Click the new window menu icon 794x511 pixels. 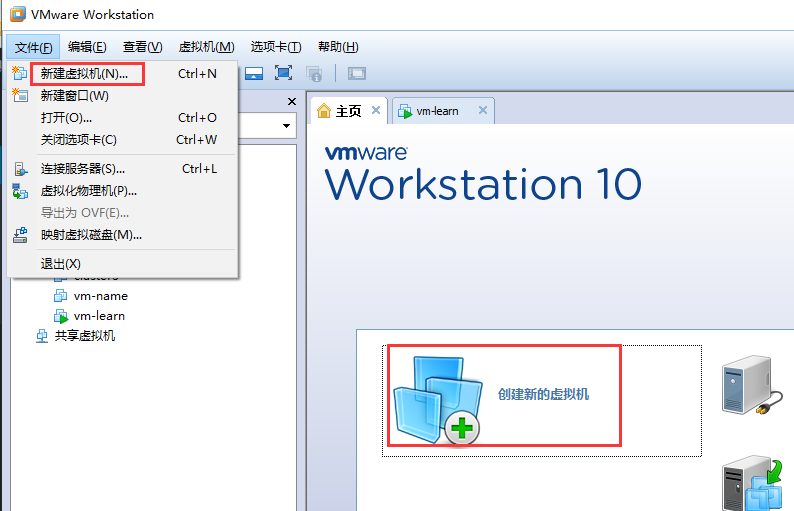point(20,95)
